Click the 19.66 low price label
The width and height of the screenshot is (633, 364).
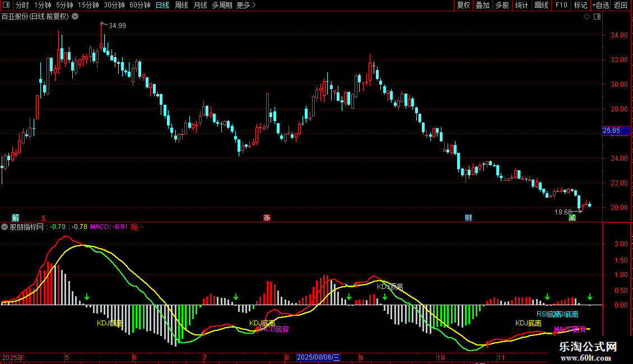[563, 212]
